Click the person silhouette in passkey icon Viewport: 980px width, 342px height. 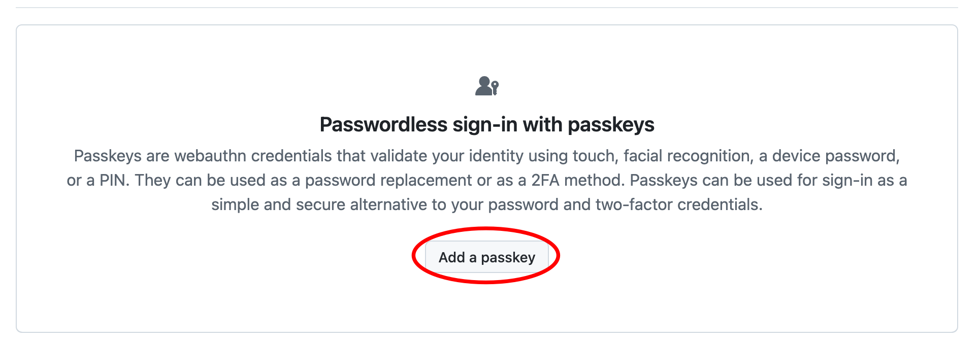(483, 86)
